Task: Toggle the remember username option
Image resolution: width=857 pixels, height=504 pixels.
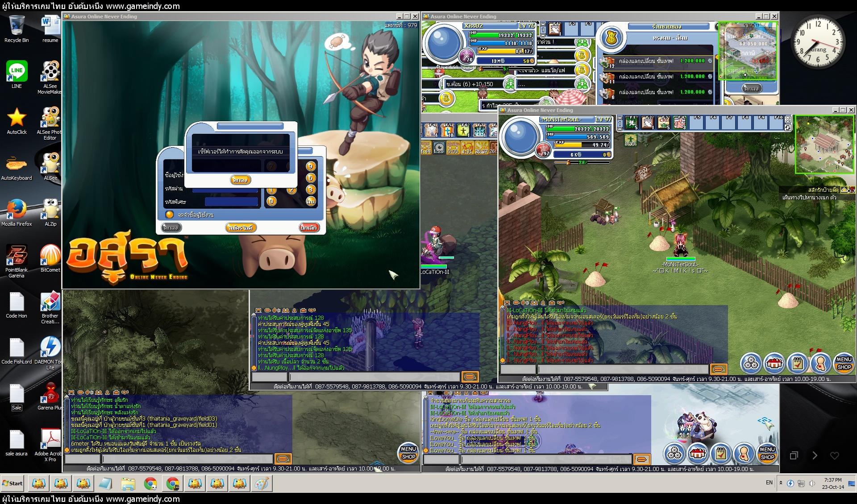Action: coord(169,215)
